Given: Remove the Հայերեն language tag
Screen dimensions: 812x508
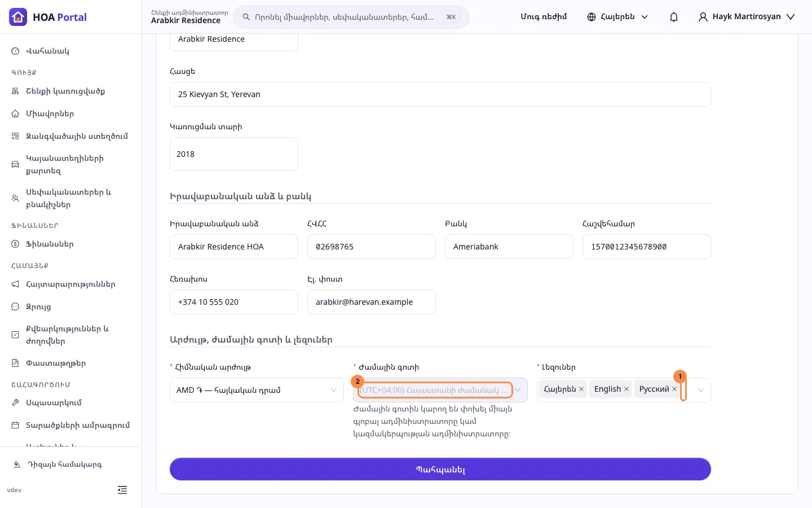Looking at the screenshot, I should (x=581, y=389).
